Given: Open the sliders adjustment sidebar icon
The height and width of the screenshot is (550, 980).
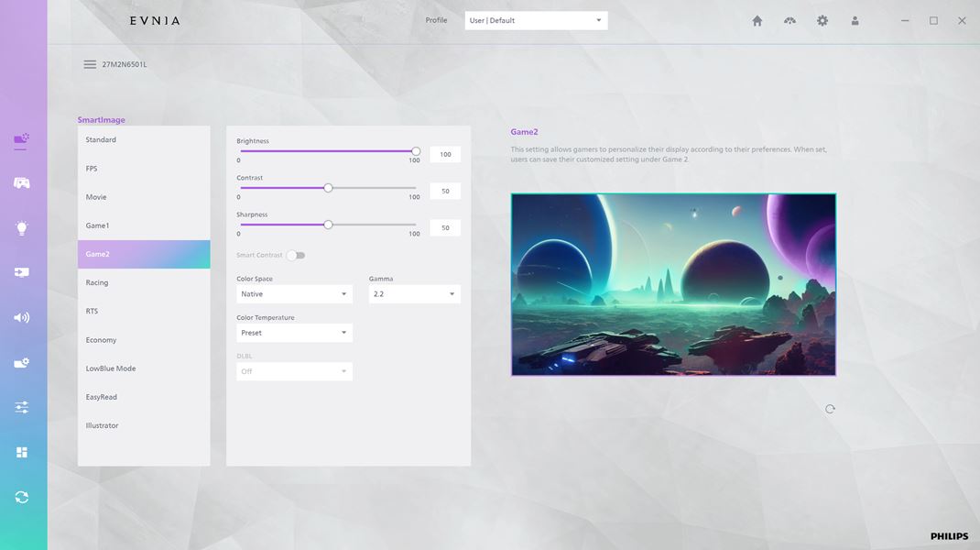Looking at the screenshot, I should 22,407.
